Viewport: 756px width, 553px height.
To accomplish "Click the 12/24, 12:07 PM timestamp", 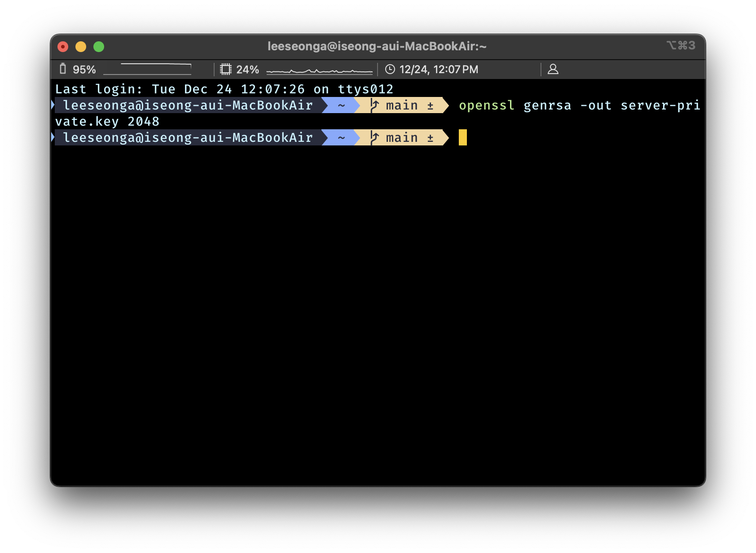I will [x=439, y=70].
